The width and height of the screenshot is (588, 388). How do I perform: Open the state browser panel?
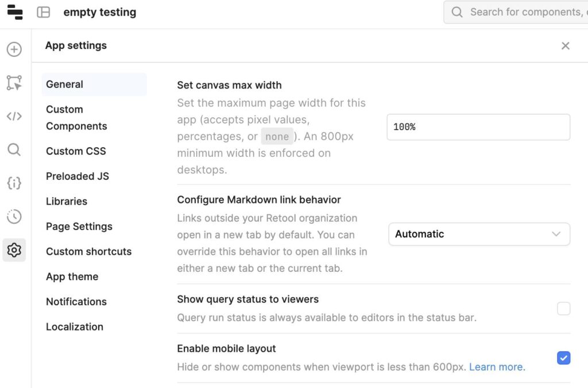pyautogui.click(x=14, y=183)
